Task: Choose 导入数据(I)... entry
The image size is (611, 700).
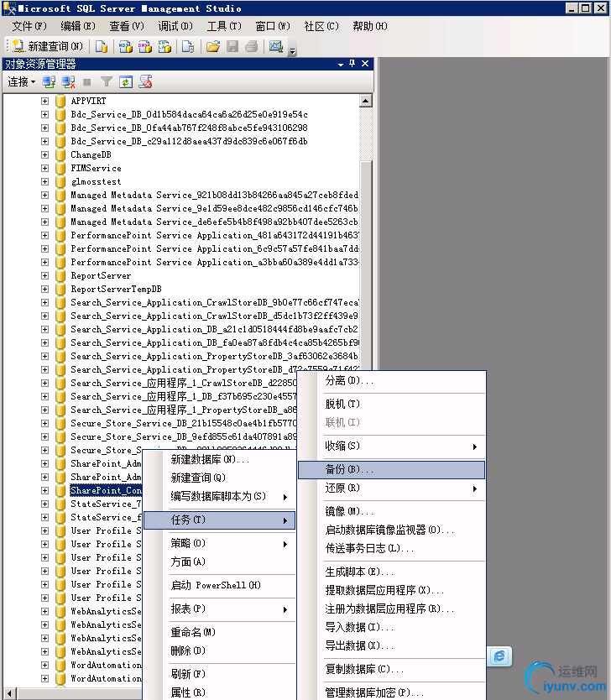Action: [x=392, y=627]
